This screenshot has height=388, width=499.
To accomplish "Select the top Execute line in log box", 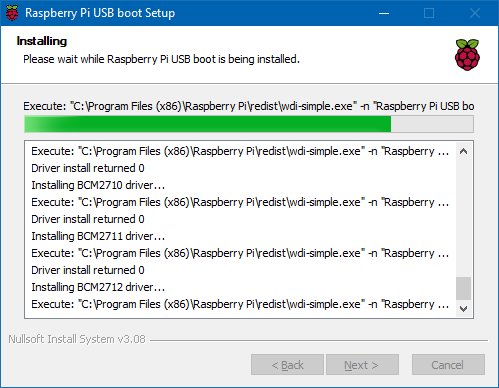I will (240, 151).
